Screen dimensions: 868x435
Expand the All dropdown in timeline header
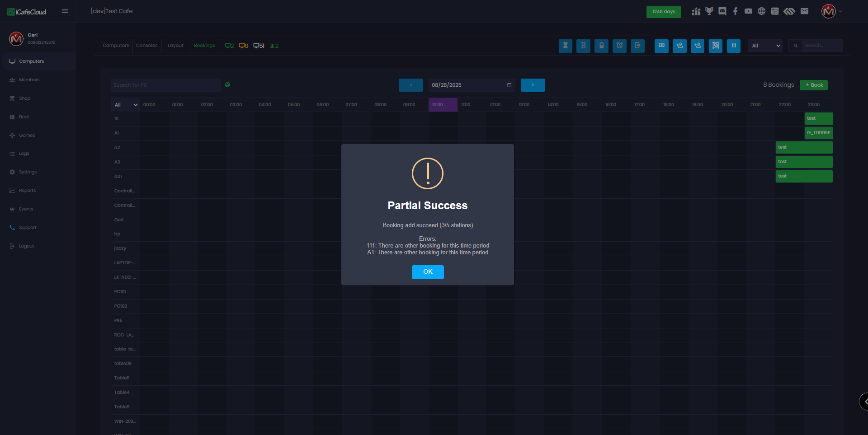pos(125,105)
